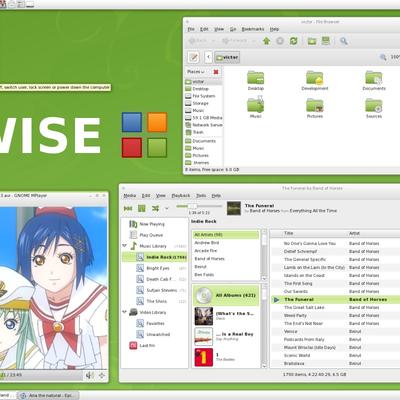Image resolution: width=400 pixels, height=400 pixels.
Task: Select the red '1' Beatles album cover
Action: [x=204, y=357]
